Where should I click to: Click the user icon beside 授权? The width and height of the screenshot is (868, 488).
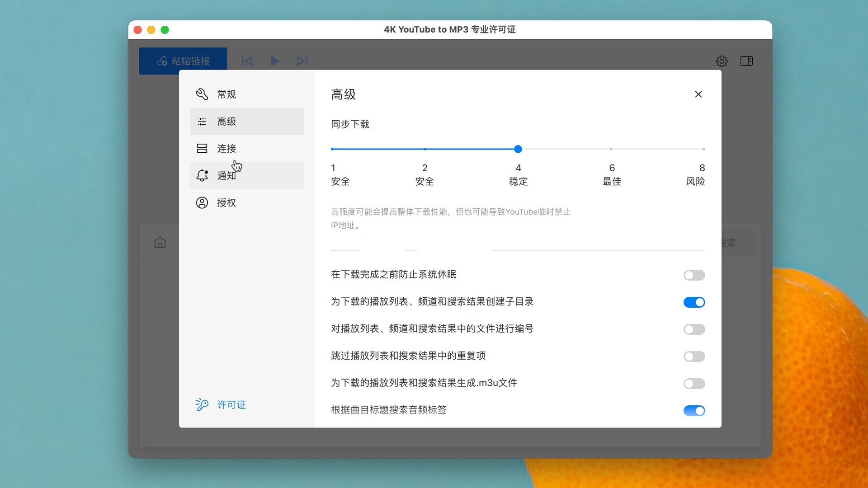pos(202,202)
